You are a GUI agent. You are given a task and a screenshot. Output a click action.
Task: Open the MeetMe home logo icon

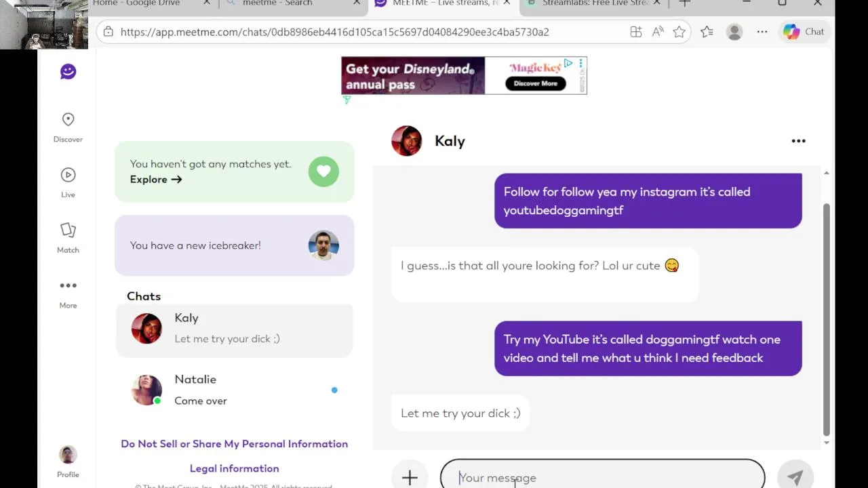(68, 71)
